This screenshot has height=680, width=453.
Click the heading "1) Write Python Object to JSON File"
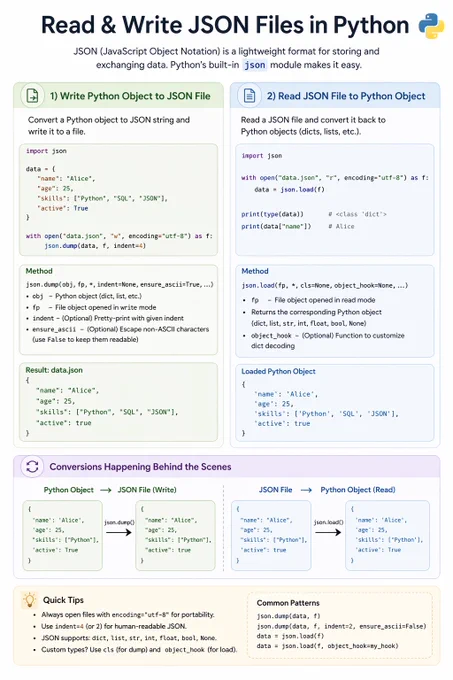point(130,96)
